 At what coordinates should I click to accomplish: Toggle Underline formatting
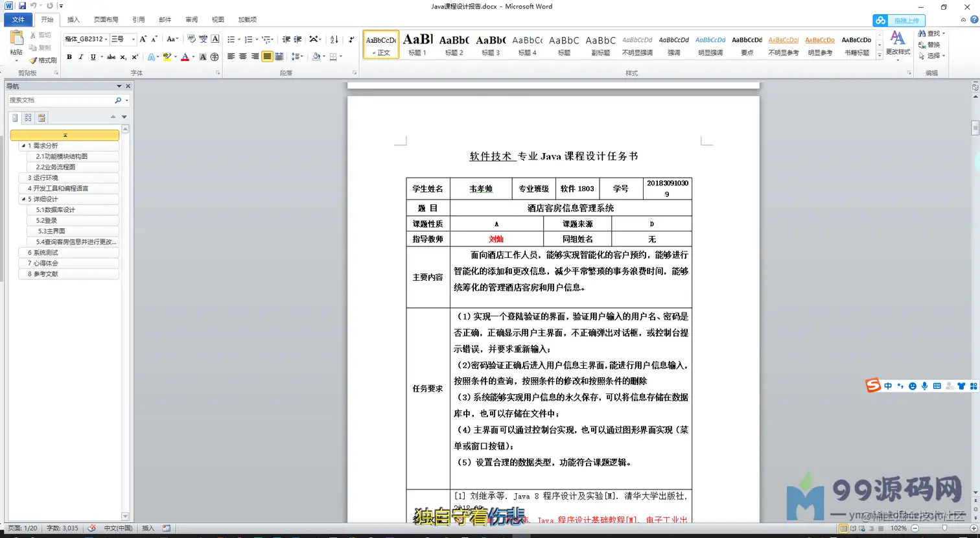[x=93, y=57]
